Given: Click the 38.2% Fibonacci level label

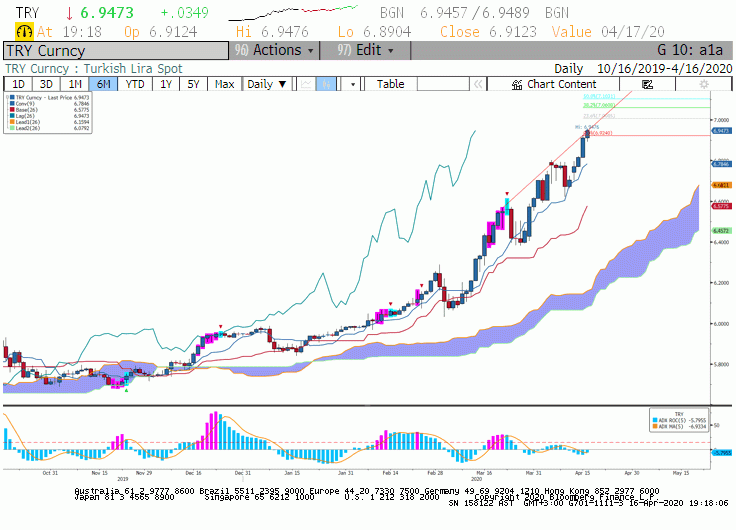Looking at the screenshot, I should pyautogui.click(x=598, y=105).
